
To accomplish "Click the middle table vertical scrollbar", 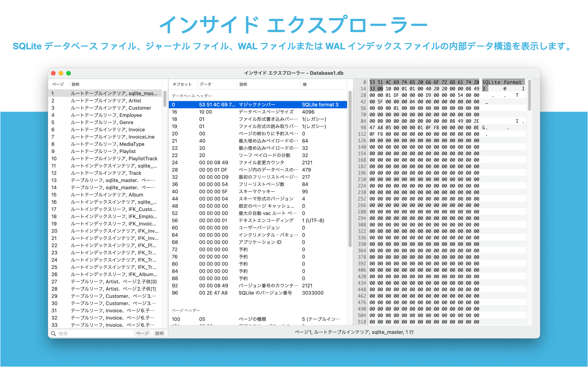I will point(350,169).
